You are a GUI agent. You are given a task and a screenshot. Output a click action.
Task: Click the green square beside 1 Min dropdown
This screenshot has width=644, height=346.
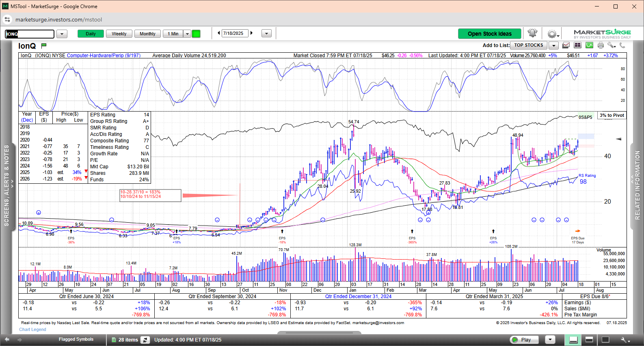tap(196, 34)
